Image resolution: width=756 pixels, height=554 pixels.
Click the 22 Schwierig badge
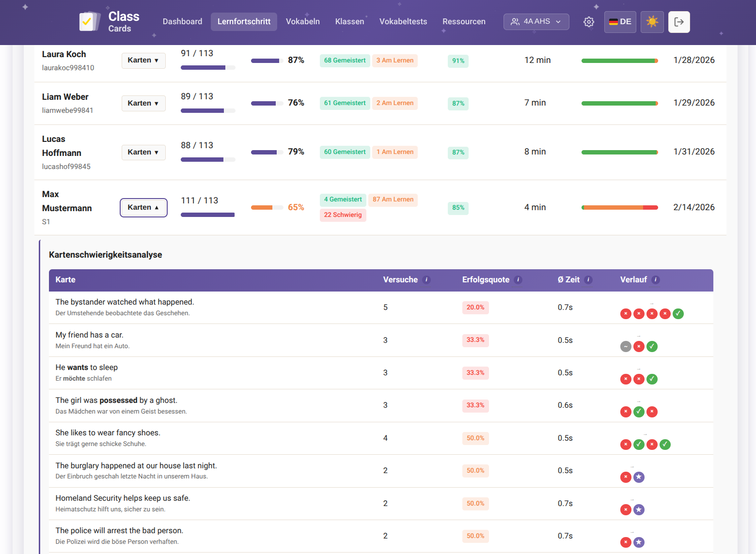343,215
